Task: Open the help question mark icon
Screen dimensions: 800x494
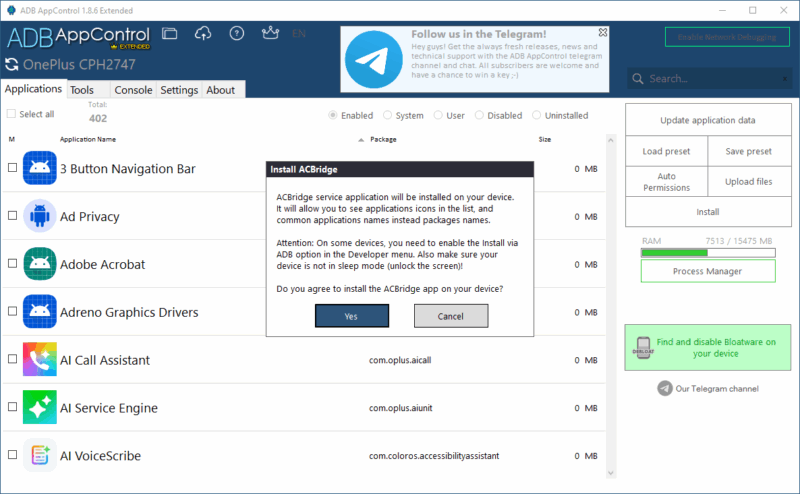Action: 236,33
